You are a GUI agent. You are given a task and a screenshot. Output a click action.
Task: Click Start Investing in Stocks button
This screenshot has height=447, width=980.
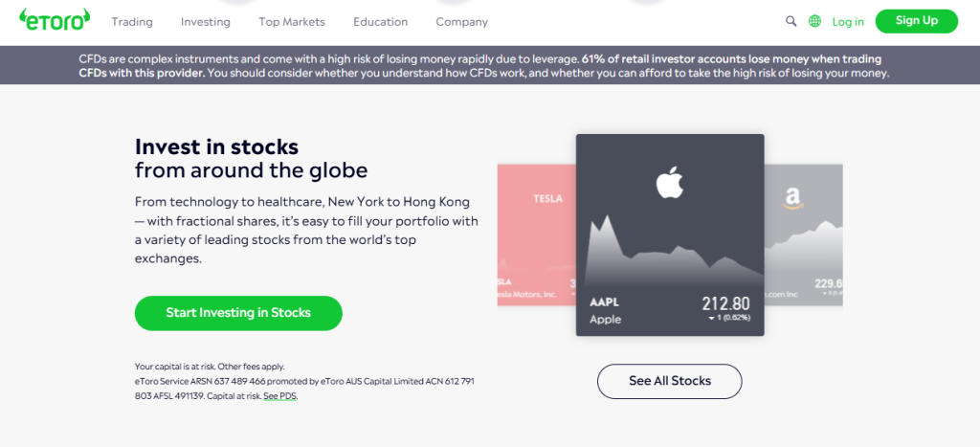[238, 313]
